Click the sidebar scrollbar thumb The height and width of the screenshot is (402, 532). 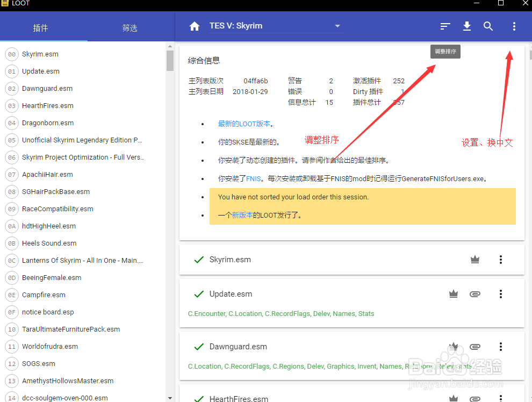[170, 60]
